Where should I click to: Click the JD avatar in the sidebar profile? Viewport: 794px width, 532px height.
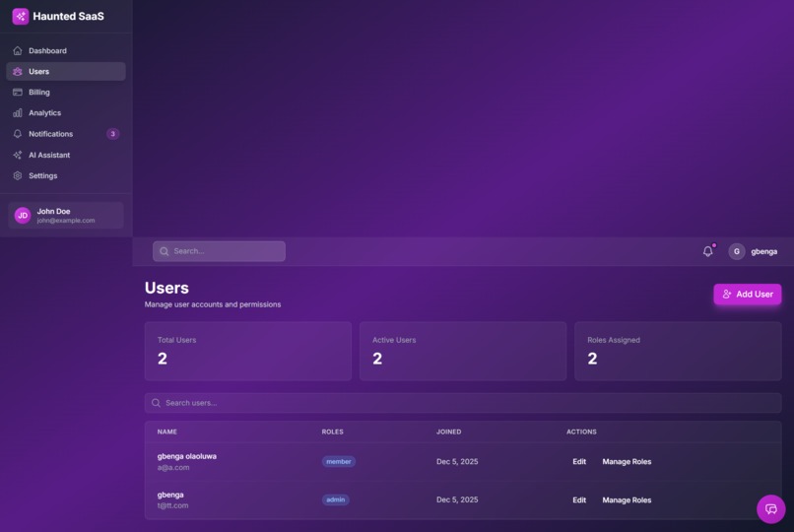(x=23, y=215)
